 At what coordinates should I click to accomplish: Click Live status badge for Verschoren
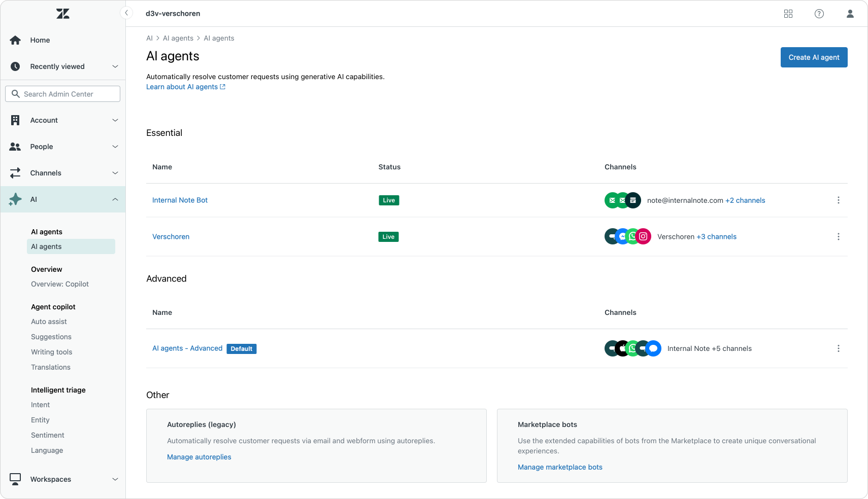coord(388,237)
